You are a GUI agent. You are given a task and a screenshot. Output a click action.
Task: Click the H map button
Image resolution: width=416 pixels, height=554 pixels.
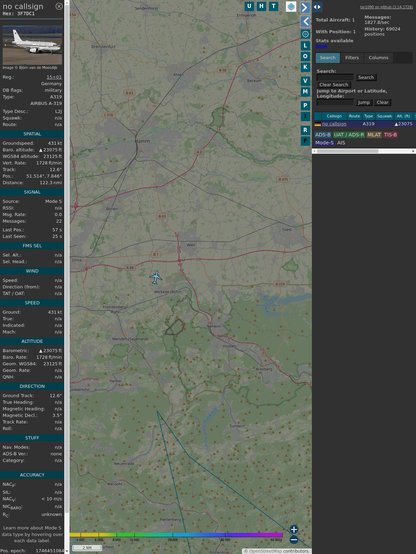tap(261, 6)
